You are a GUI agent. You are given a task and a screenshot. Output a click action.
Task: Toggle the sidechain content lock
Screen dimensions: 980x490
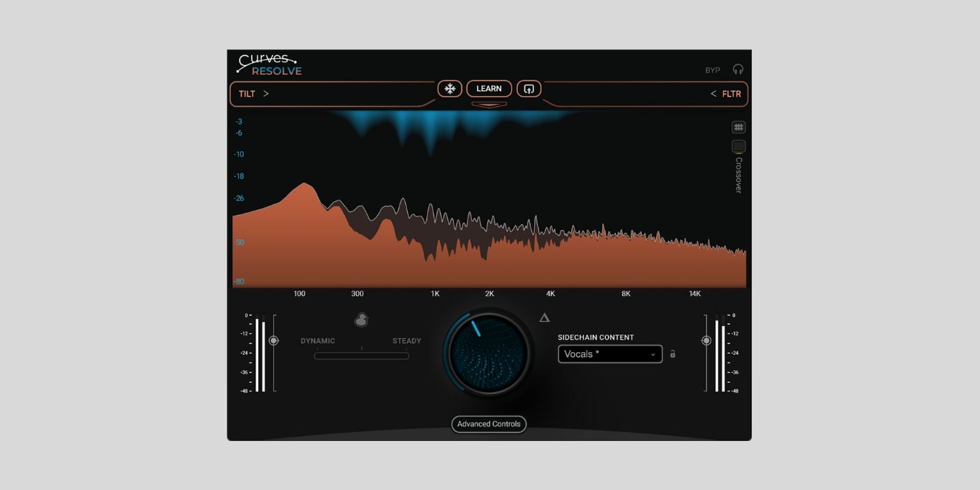point(673,354)
